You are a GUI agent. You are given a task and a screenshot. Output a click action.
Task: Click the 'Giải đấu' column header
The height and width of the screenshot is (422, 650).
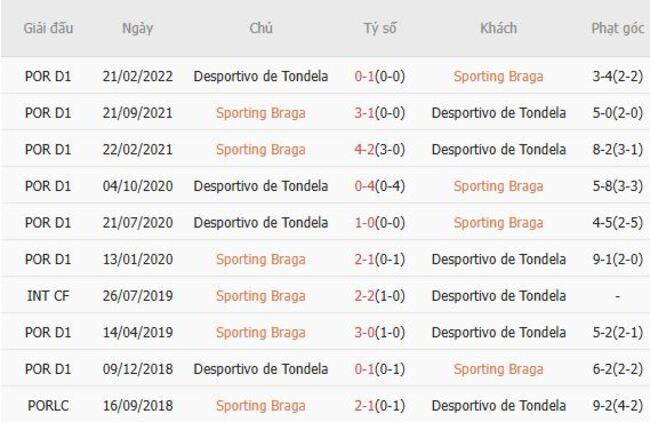pos(48,28)
